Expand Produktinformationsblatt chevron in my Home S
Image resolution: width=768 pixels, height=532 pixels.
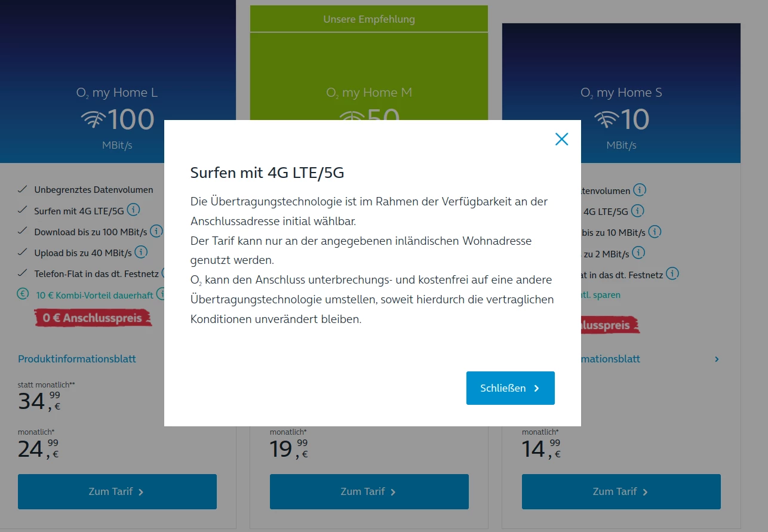point(717,359)
